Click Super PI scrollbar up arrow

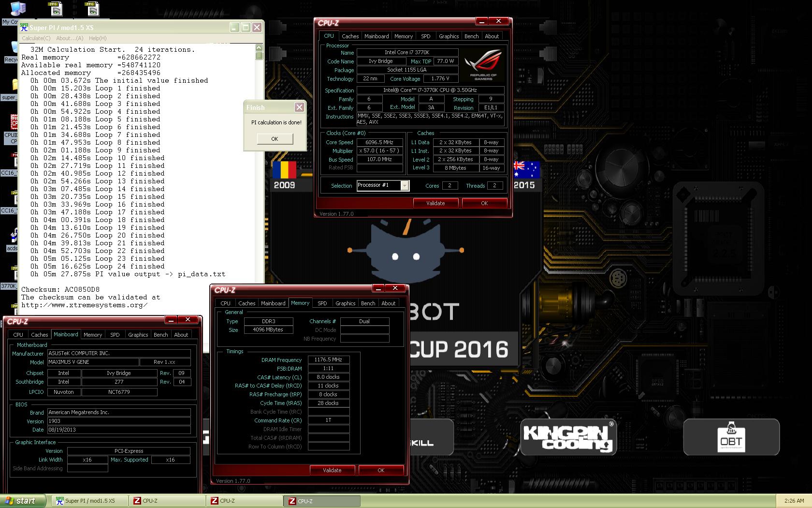259,47
